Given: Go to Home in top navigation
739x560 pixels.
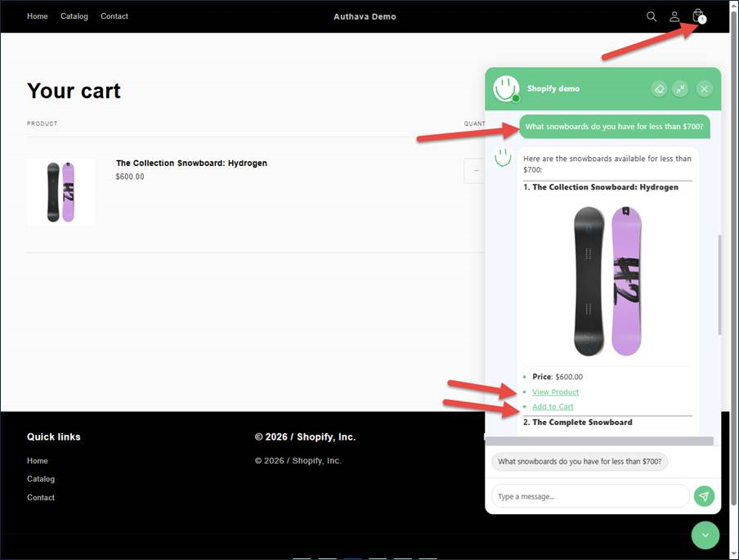Looking at the screenshot, I should coord(38,16).
